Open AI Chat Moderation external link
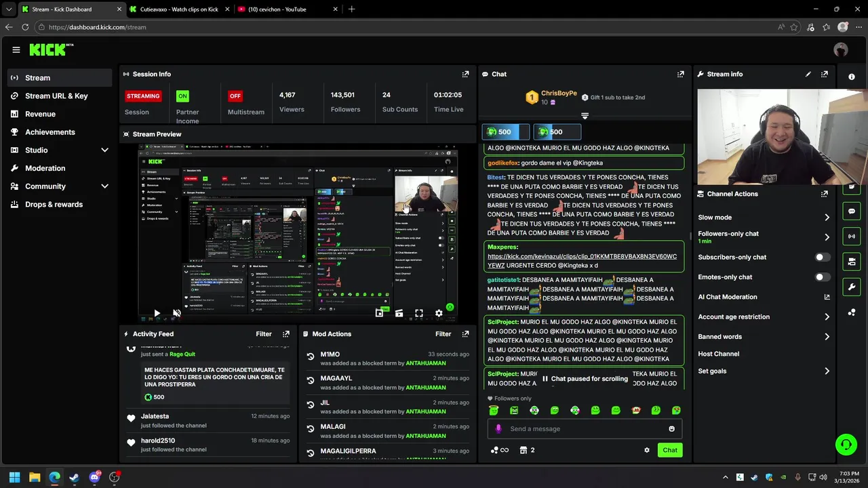The height and width of the screenshot is (488, 868). tap(827, 297)
